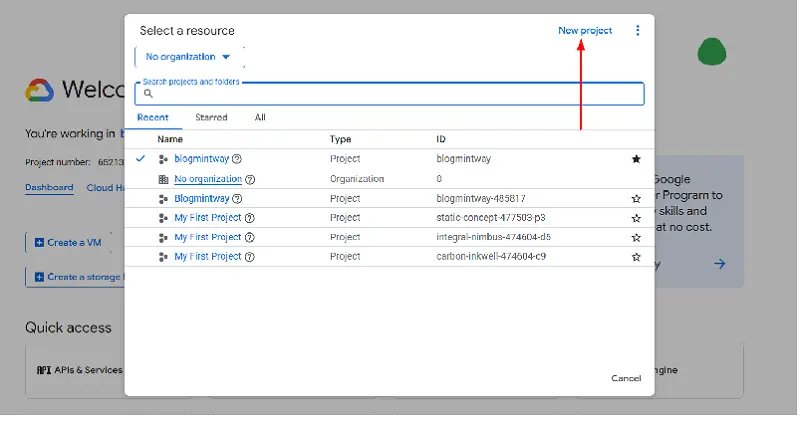Viewport: 800px width, 421px height.
Task: Star the blogmintway-485817 project
Action: [636, 199]
